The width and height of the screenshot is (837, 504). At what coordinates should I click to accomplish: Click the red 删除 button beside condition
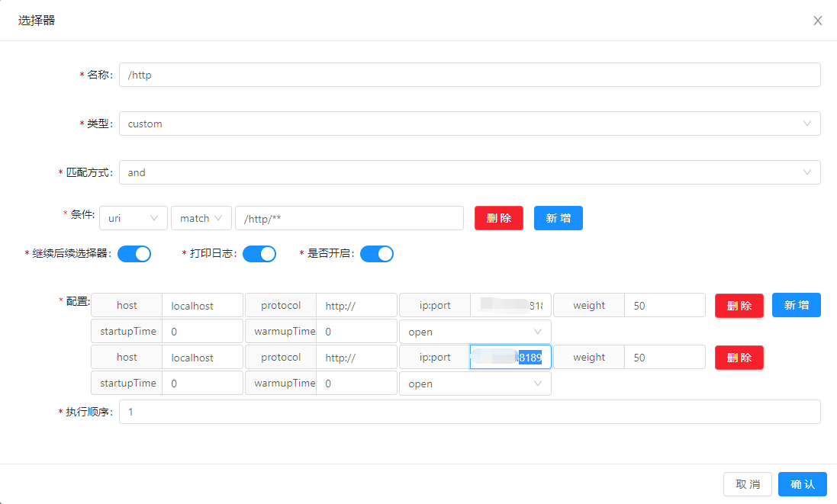point(498,218)
